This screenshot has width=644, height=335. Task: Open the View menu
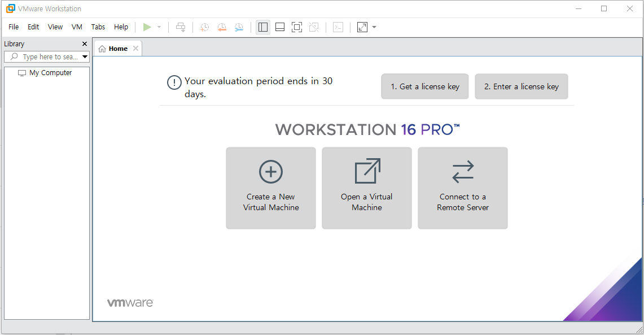click(x=55, y=27)
